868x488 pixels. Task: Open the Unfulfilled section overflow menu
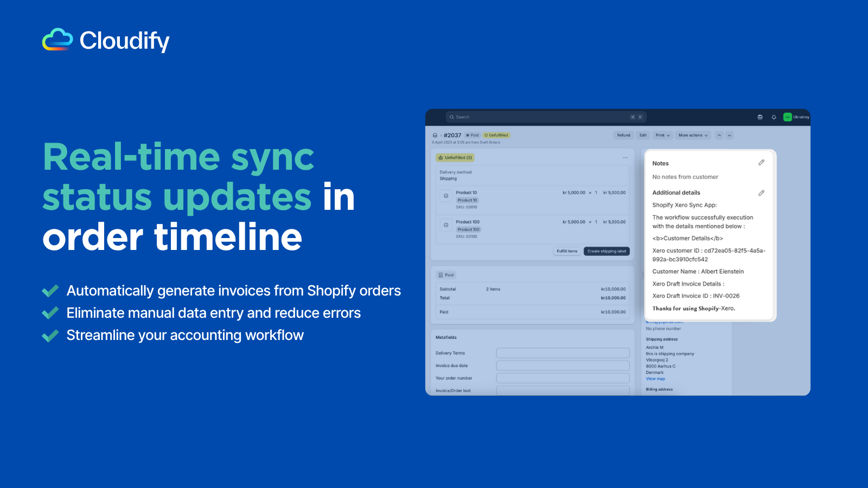[x=625, y=157]
